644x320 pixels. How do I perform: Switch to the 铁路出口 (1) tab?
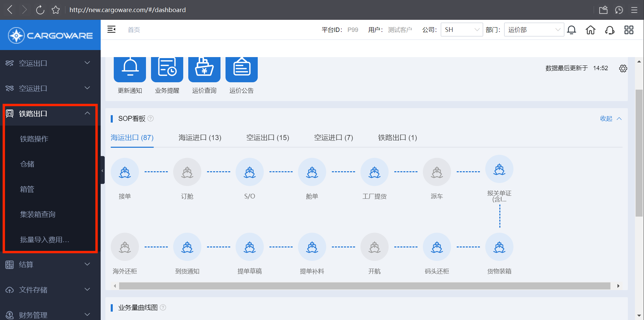click(x=397, y=138)
